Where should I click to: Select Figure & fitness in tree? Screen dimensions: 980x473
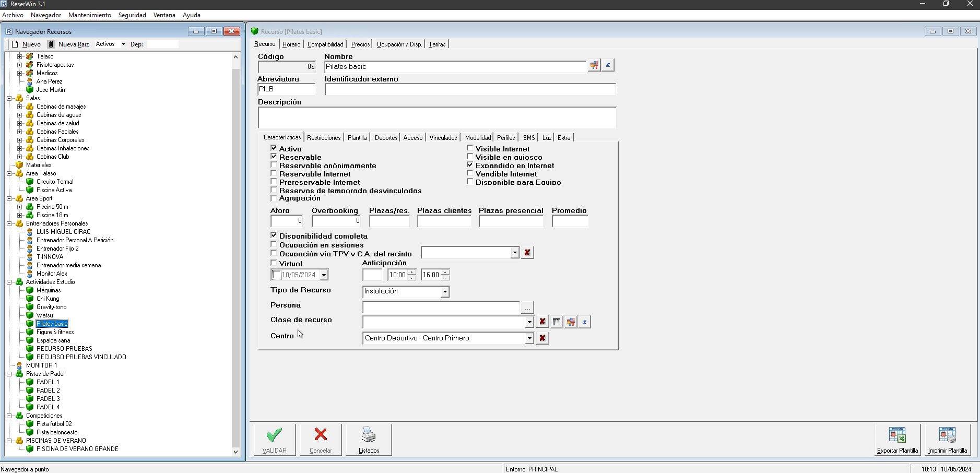coord(55,332)
